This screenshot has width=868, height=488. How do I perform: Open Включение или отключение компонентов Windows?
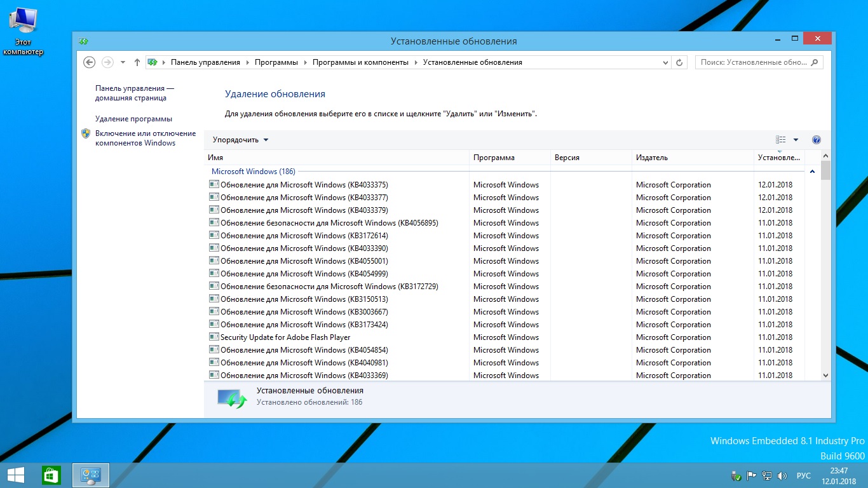tap(145, 138)
